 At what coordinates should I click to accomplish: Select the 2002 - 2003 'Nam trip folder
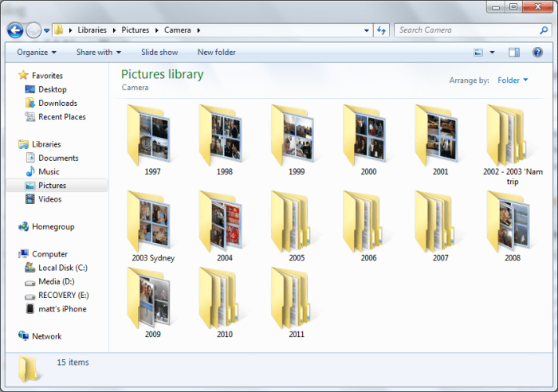click(513, 145)
